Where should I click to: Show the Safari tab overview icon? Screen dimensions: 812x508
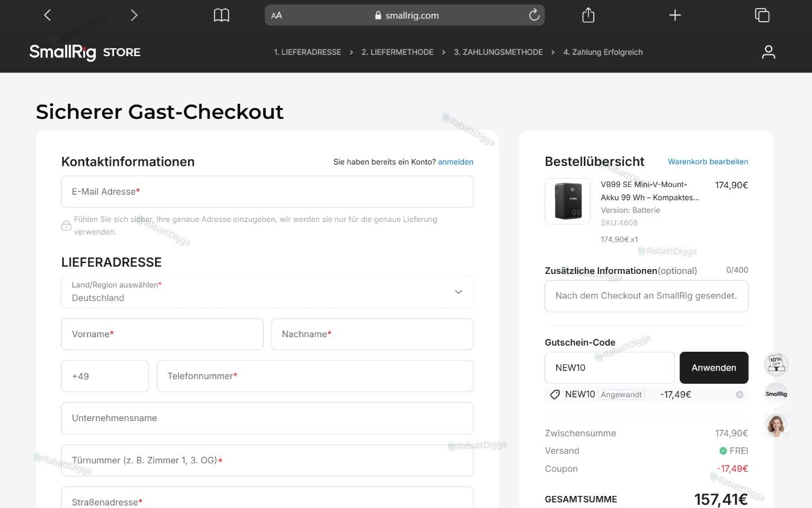(762, 15)
